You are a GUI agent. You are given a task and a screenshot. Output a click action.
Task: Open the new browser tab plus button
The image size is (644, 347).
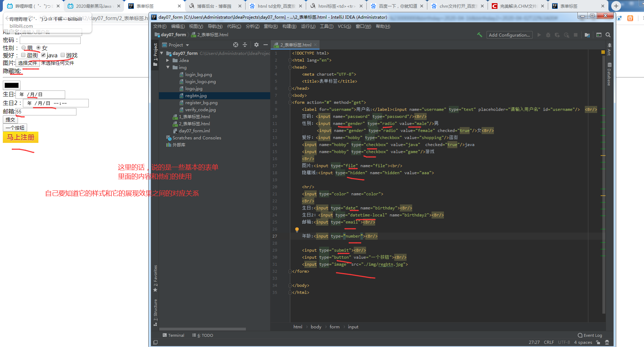616,6
